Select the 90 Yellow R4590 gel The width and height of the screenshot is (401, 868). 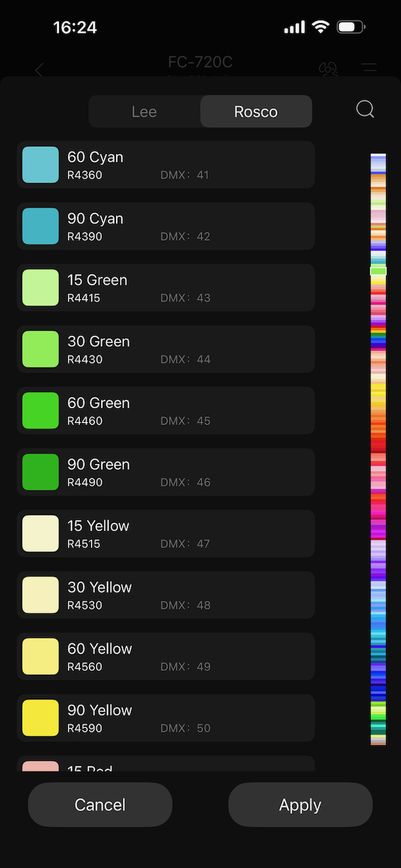(166, 717)
